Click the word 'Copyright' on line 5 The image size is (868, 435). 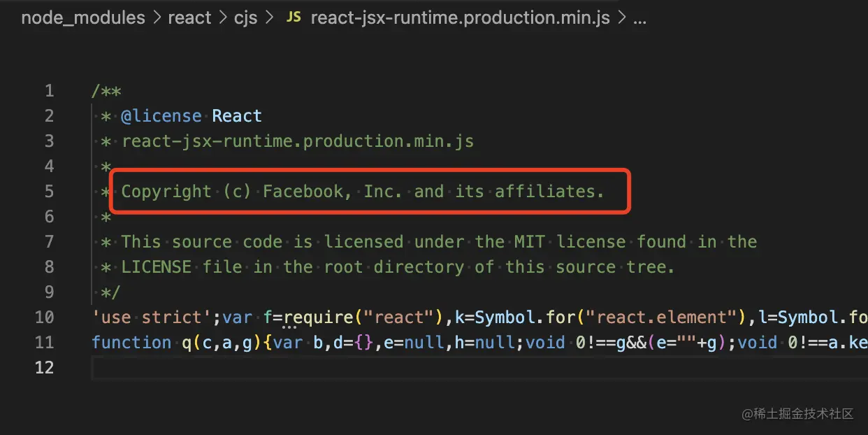166,192
